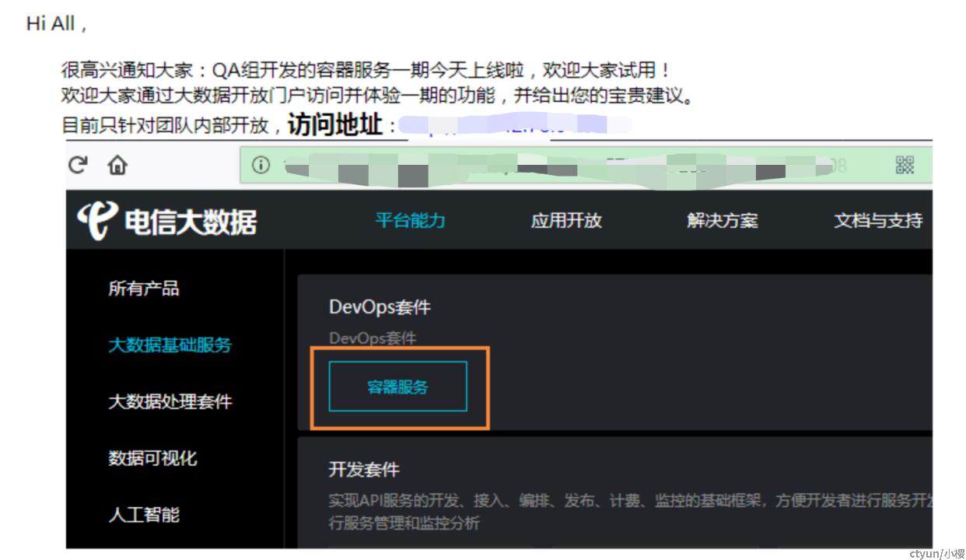Click the browser reload icon
Image resolution: width=966 pixels, height=560 pixels.
[x=78, y=165]
